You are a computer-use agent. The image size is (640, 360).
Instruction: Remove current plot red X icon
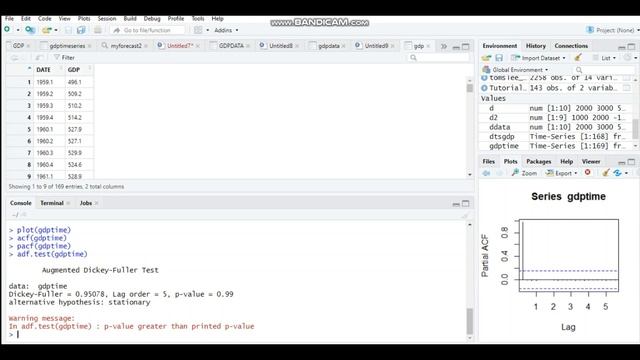click(x=587, y=173)
